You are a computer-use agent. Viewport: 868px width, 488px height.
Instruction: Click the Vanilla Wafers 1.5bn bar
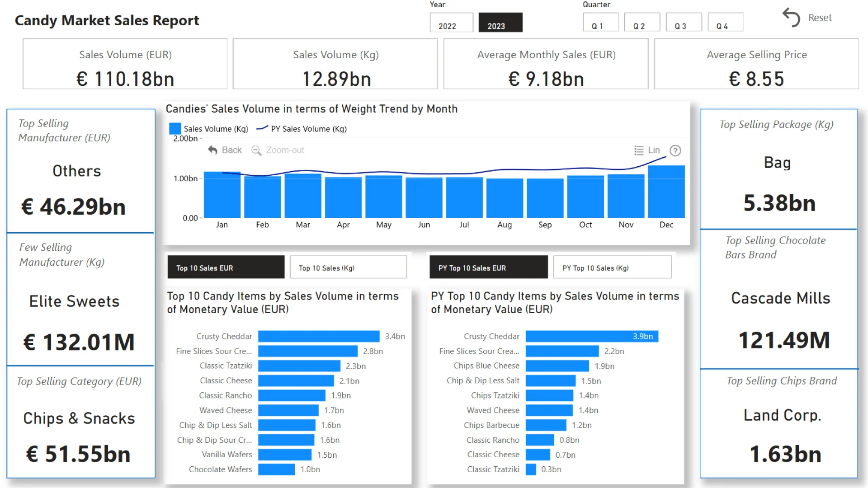point(285,455)
